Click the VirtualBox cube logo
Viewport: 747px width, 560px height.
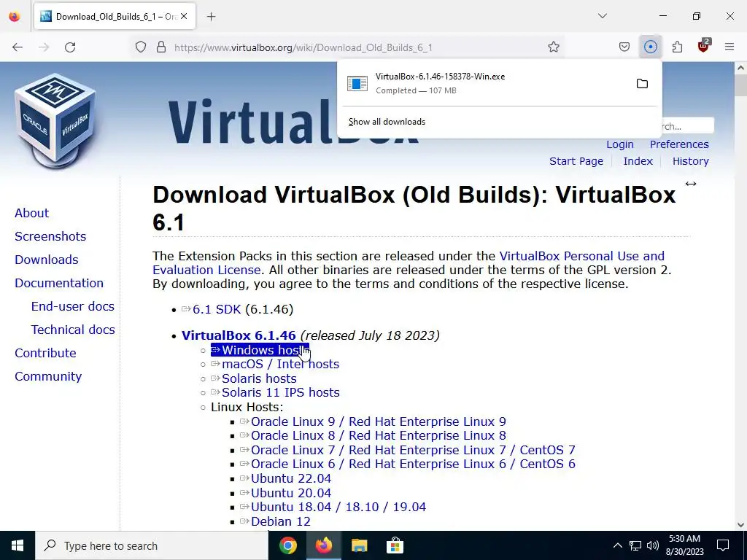click(55, 120)
